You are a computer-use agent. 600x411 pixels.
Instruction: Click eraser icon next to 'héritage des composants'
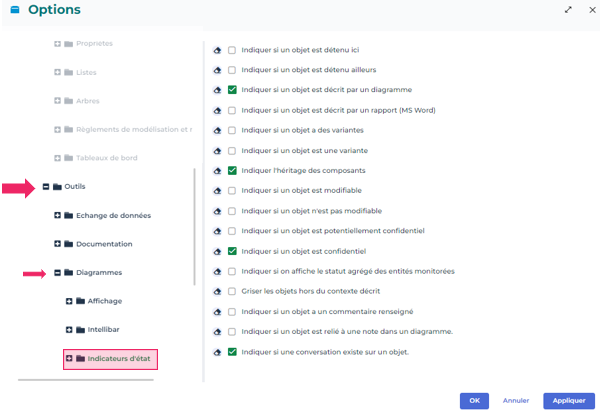pos(217,170)
